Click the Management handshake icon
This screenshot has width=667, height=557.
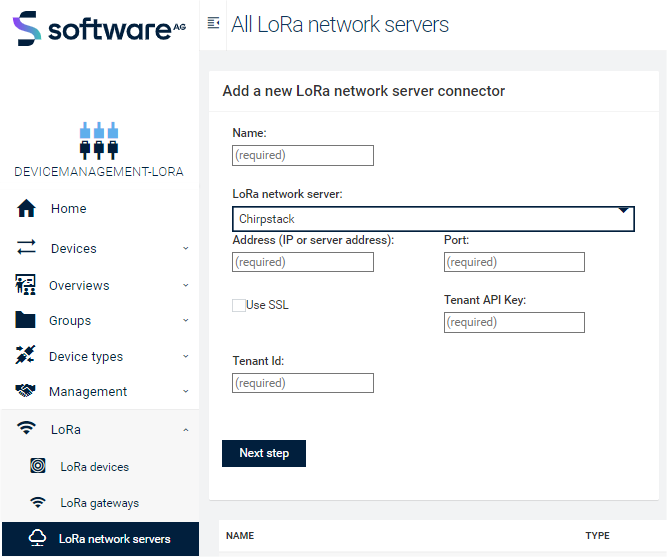click(27, 391)
